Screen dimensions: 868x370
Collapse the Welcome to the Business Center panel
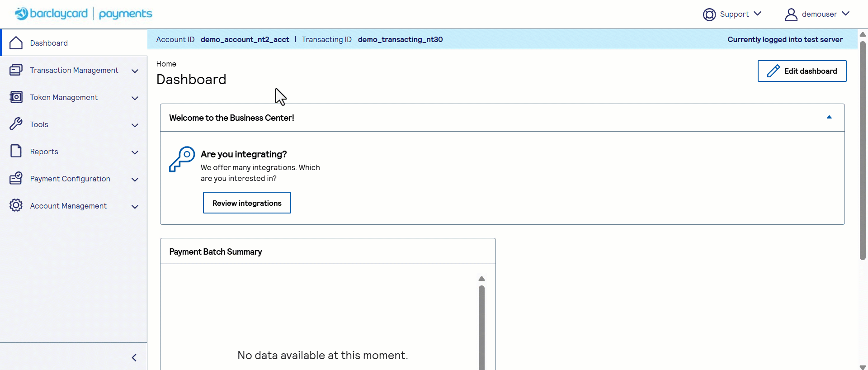click(829, 118)
